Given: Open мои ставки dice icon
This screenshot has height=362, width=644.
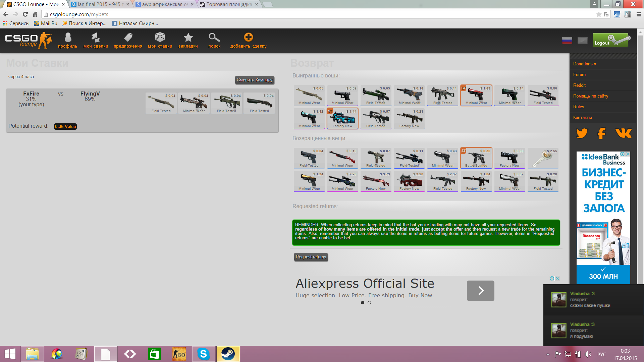Looking at the screenshot, I should 160,38.
